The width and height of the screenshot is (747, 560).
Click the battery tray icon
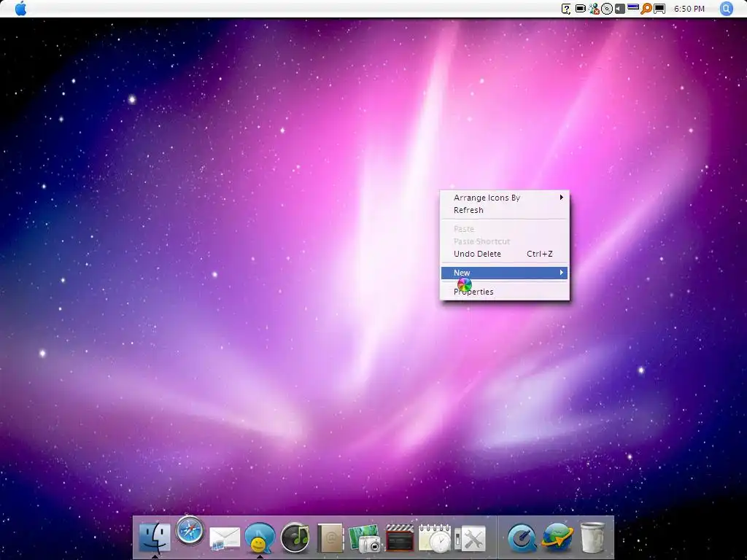[580, 9]
